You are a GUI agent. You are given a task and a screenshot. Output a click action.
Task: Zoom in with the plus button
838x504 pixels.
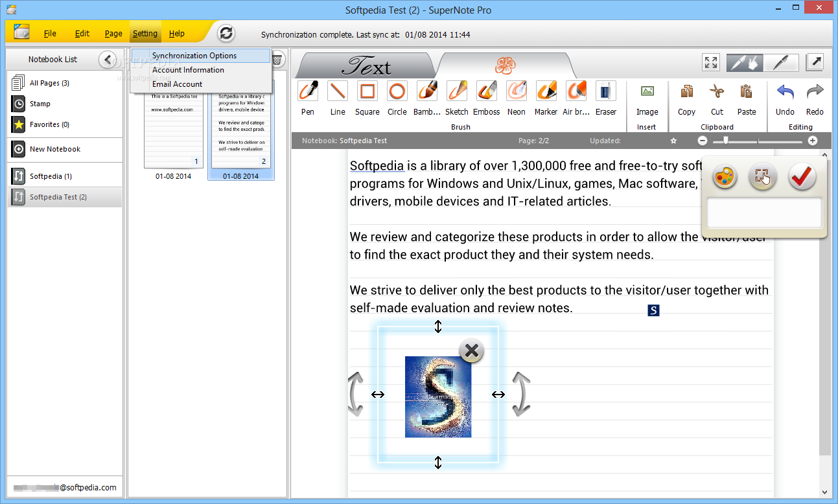click(813, 141)
